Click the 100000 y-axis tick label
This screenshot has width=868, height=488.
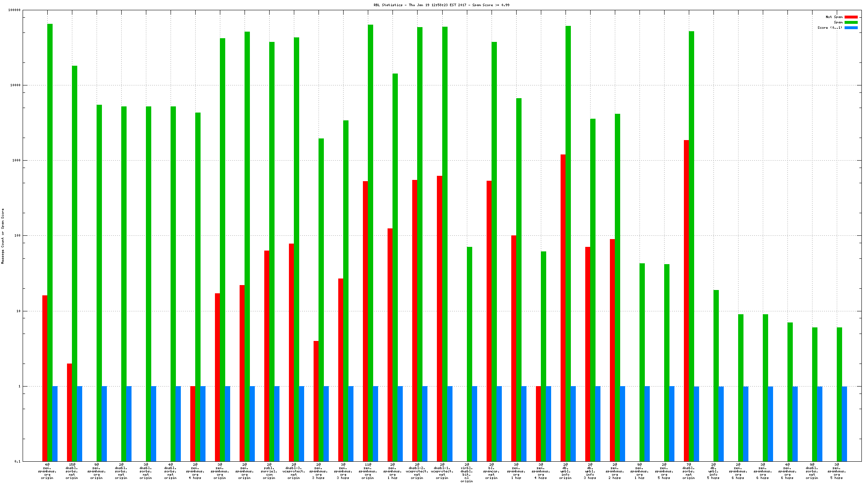(14, 10)
